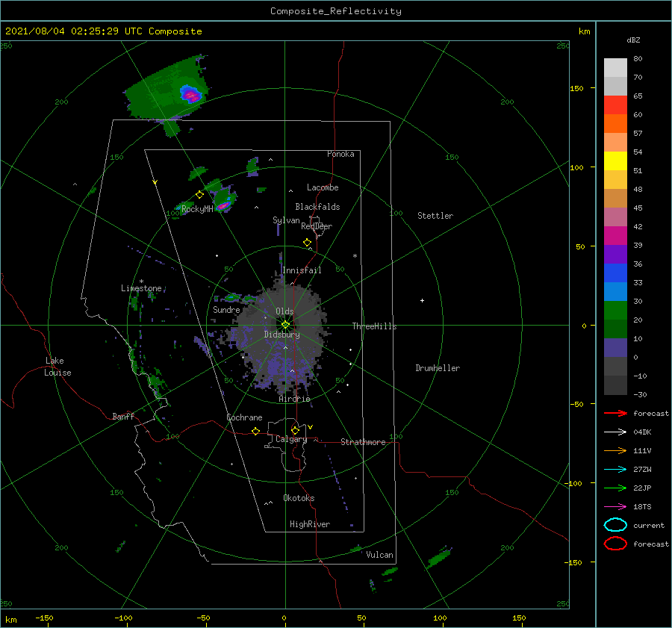
Task: Select the 54 dBZ yellow color swatch
Action: pos(615,161)
